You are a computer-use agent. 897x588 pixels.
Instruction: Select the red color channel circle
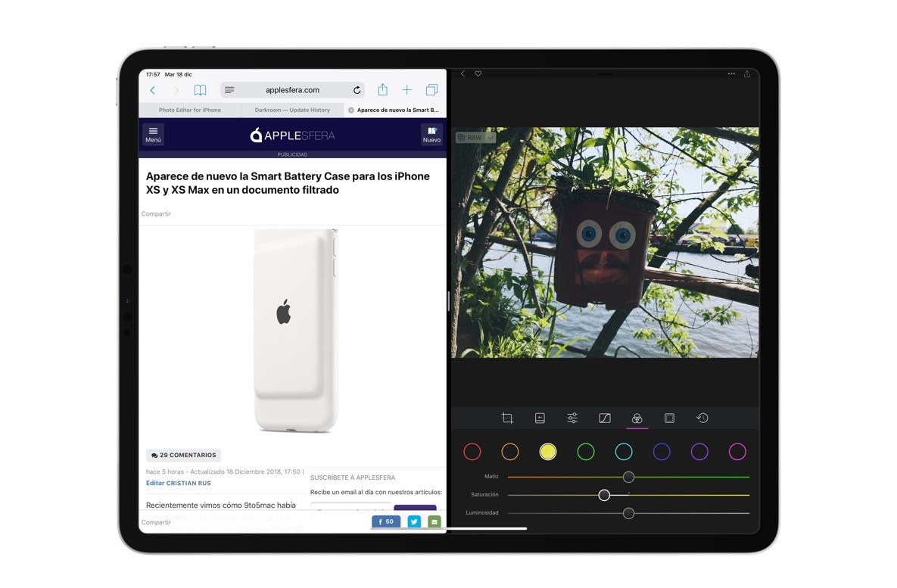(x=472, y=451)
